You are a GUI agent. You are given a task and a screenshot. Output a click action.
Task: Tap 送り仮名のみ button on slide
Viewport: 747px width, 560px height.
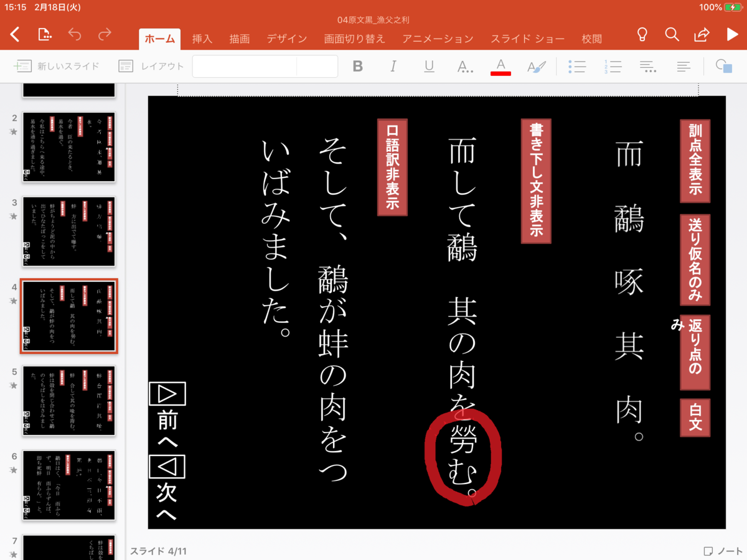click(695, 260)
